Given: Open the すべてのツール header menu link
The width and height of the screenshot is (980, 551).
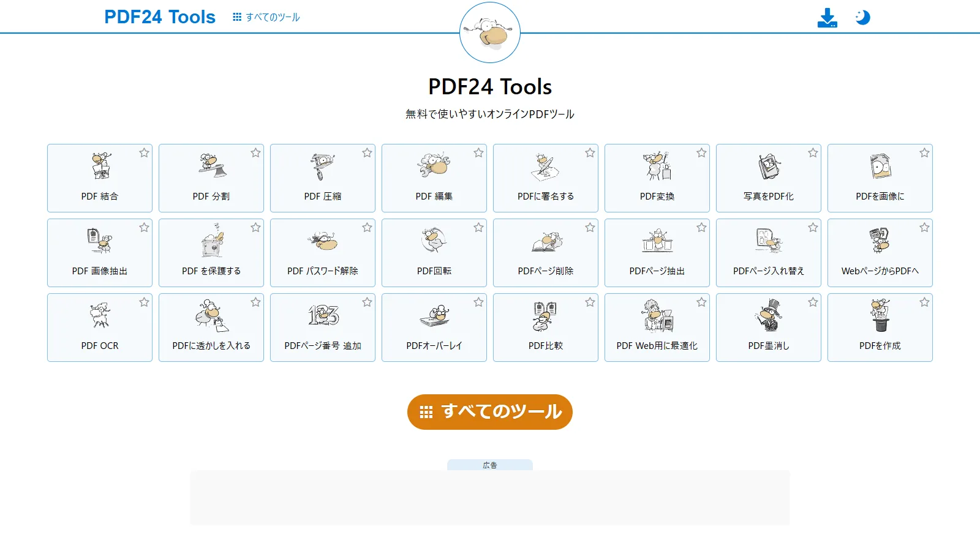Looking at the screenshot, I should point(266,17).
